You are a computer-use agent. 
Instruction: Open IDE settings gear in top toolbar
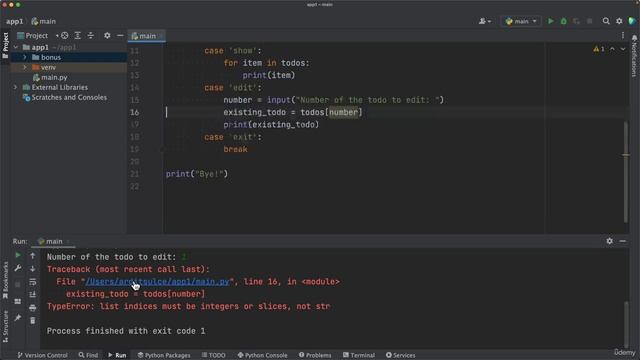619,21
